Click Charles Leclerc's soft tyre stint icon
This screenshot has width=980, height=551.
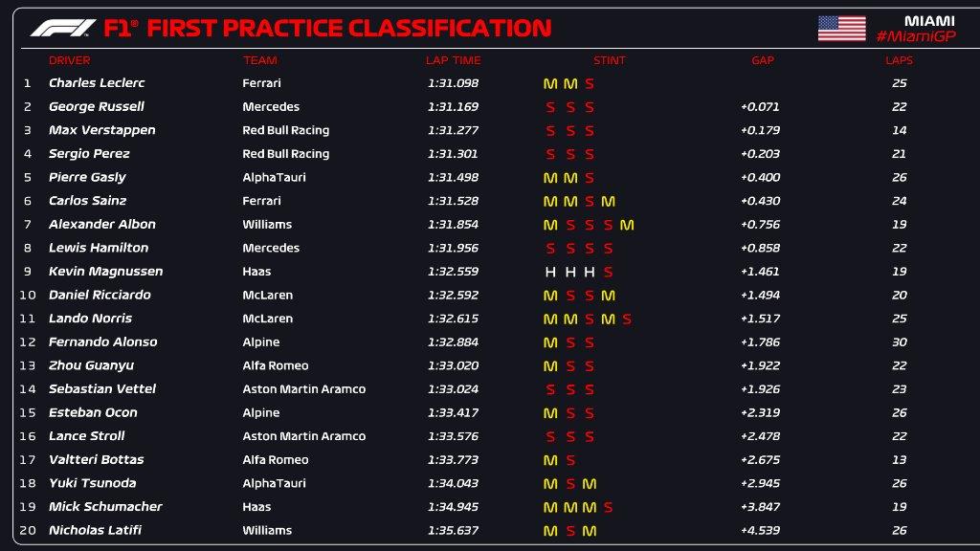pyautogui.click(x=590, y=83)
